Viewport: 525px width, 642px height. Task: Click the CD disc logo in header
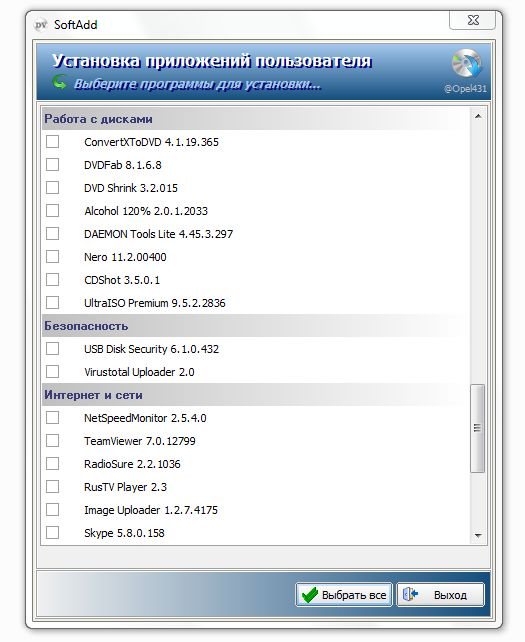click(x=466, y=63)
